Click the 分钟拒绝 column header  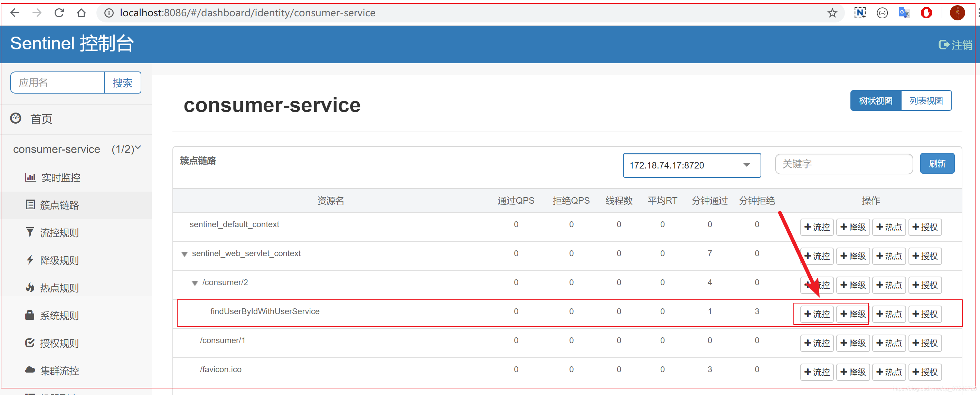tap(757, 201)
